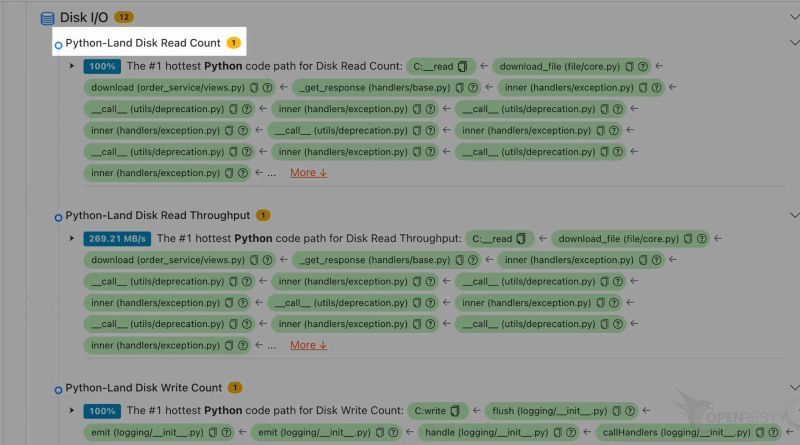Open help for handle (logging/__init__.py)
The width and height of the screenshot is (800, 445).
(x=571, y=433)
